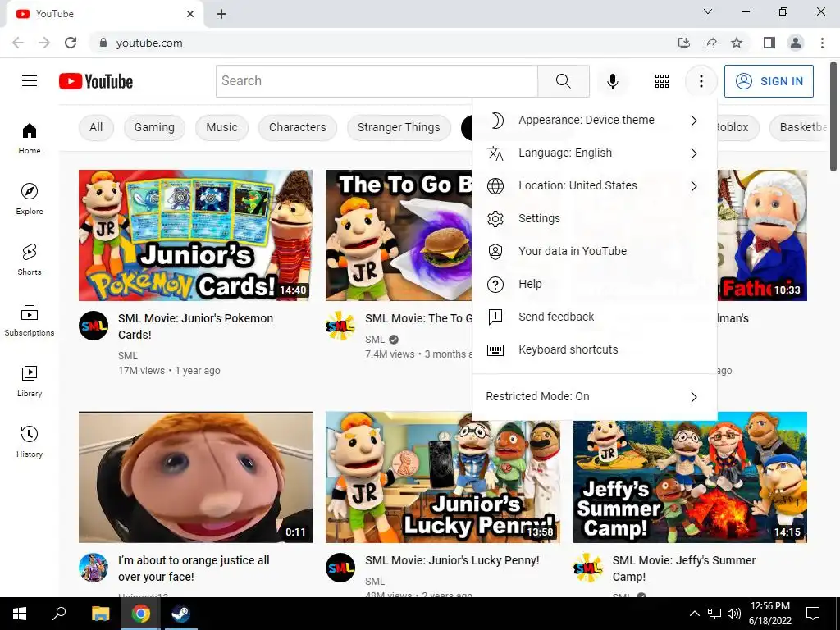
Task: Open I'm about to orange justice video title
Action: [x=194, y=568]
